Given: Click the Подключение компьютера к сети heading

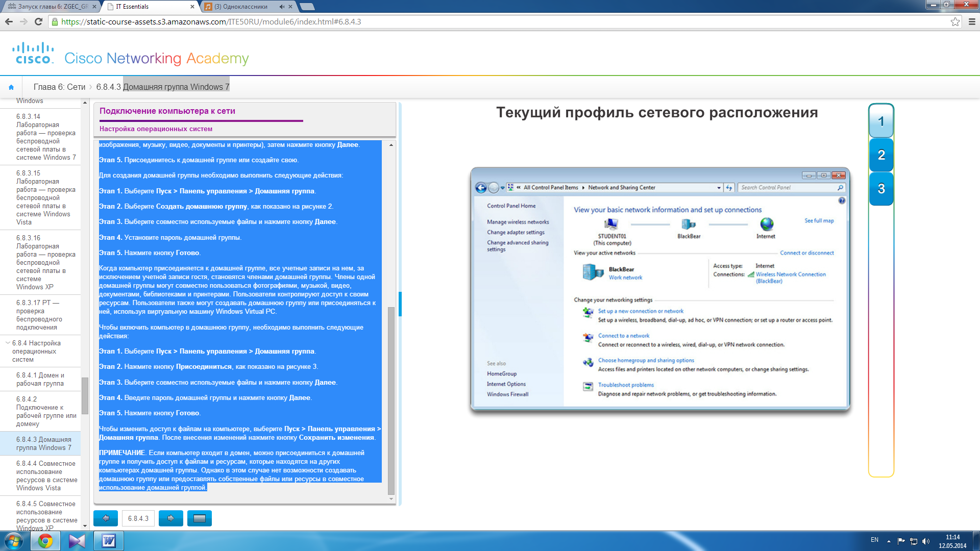Looking at the screenshot, I should tap(167, 111).
